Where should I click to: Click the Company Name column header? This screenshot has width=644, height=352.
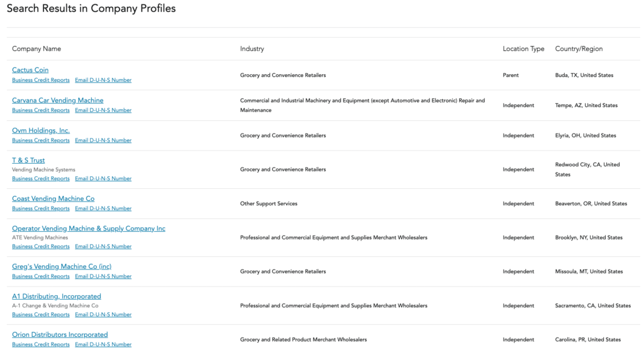pos(36,48)
